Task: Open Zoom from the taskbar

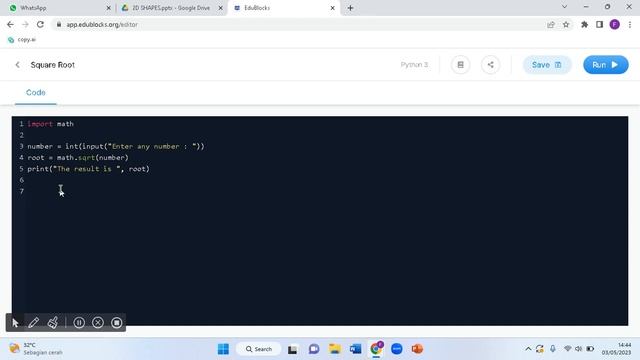Action: coord(397,349)
